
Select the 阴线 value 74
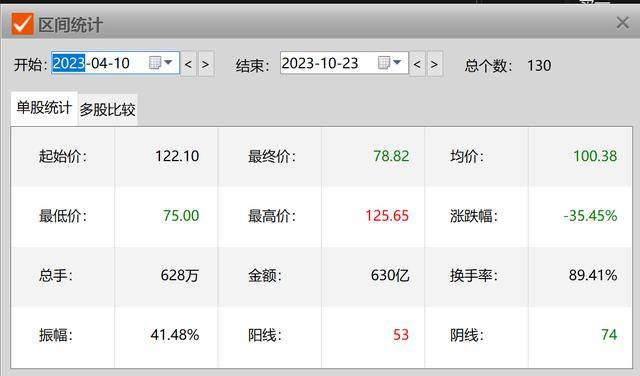point(609,335)
